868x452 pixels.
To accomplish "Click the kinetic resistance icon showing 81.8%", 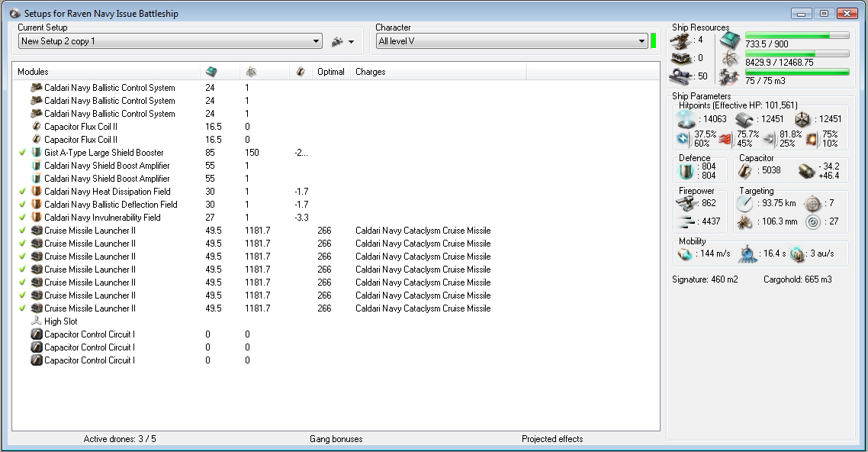I will coord(770,138).
